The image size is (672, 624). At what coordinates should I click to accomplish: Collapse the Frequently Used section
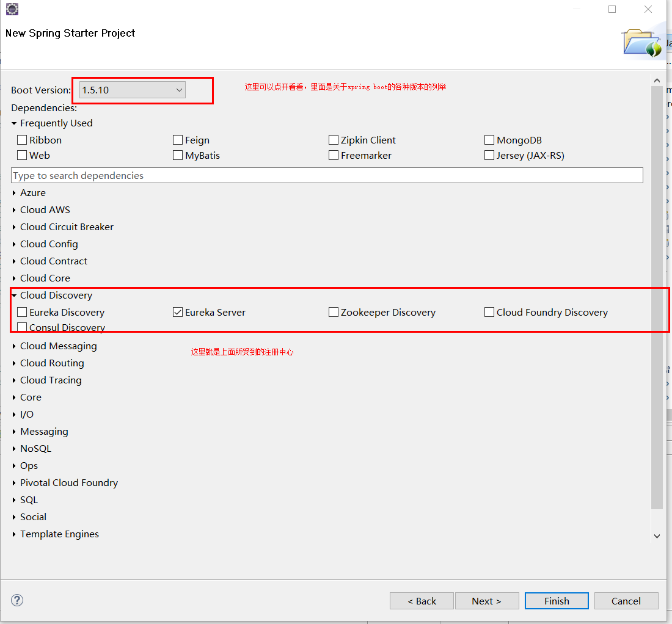click(x=14, y=123)
